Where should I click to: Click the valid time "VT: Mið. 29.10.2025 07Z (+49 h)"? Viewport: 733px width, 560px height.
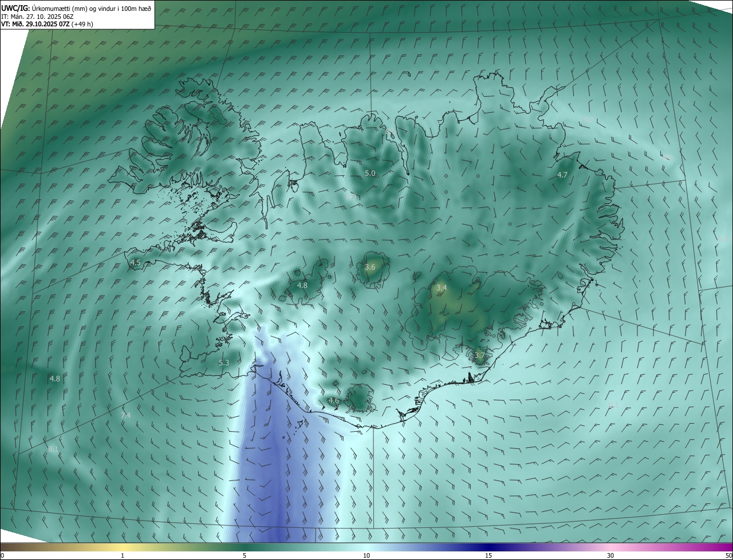click(47, 24)
